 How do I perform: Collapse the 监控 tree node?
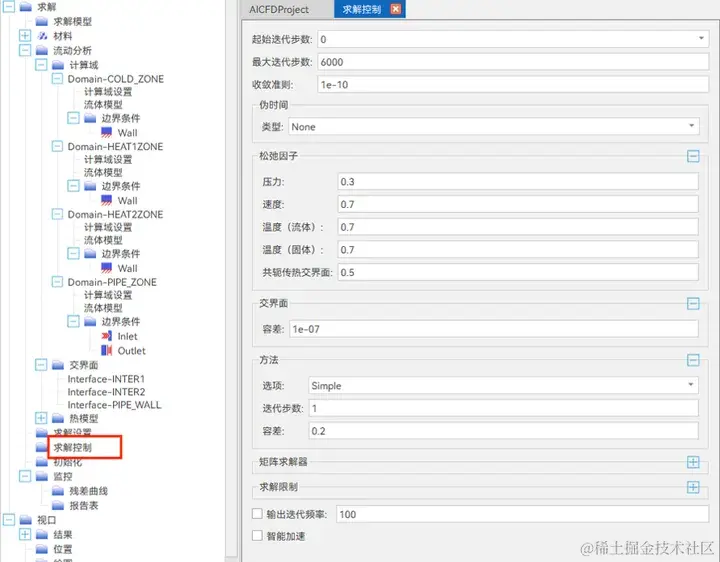[25, 476]
